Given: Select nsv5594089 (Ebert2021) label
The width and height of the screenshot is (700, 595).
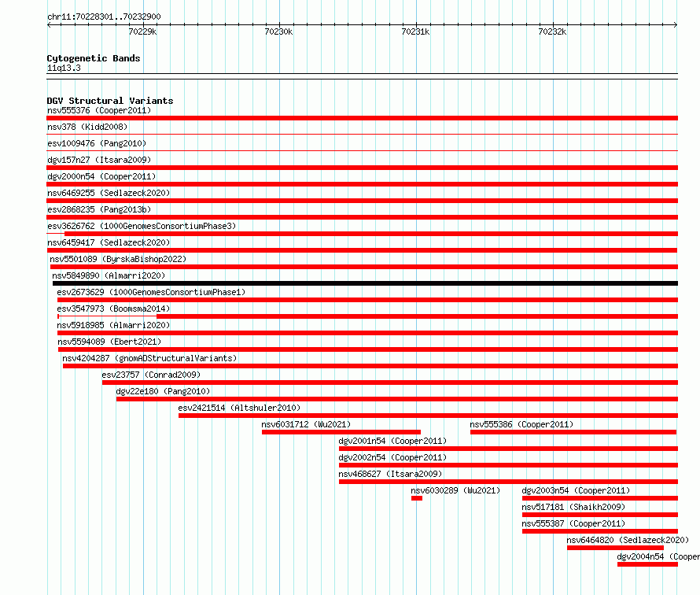Looking at the screenshot, I should [x=109, y=342].
